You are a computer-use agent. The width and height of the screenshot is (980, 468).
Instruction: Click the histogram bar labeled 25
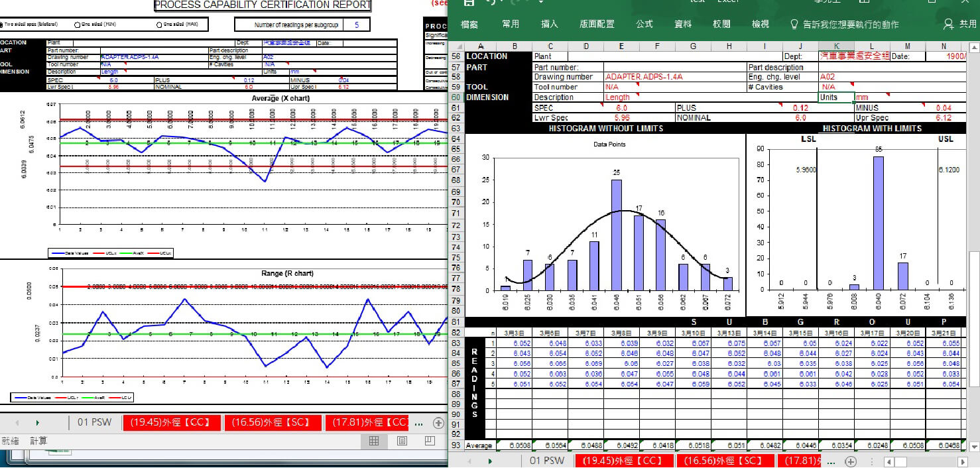tap(617, 235)
